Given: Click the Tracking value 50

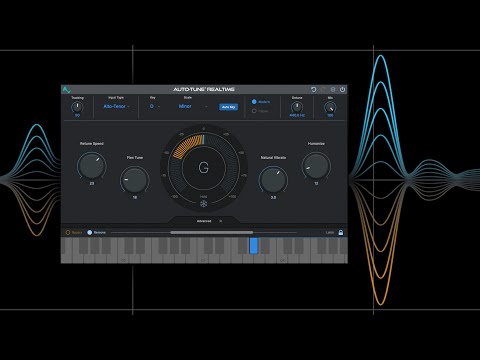Looking at the screenshot, I should pyautogui.click(x=77, y=115).
